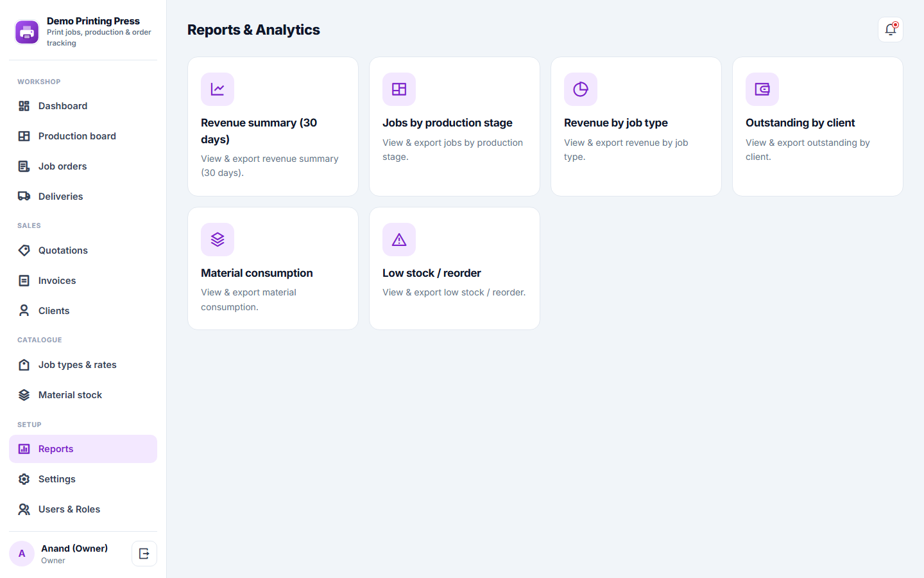Click 'View & export material consumption.' description

[249, 299]
